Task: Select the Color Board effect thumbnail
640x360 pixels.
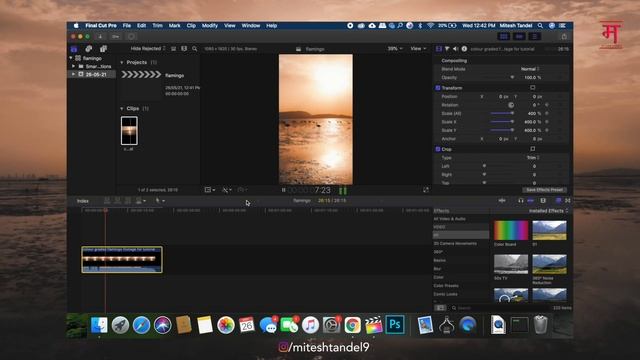Action: point(511,231)
